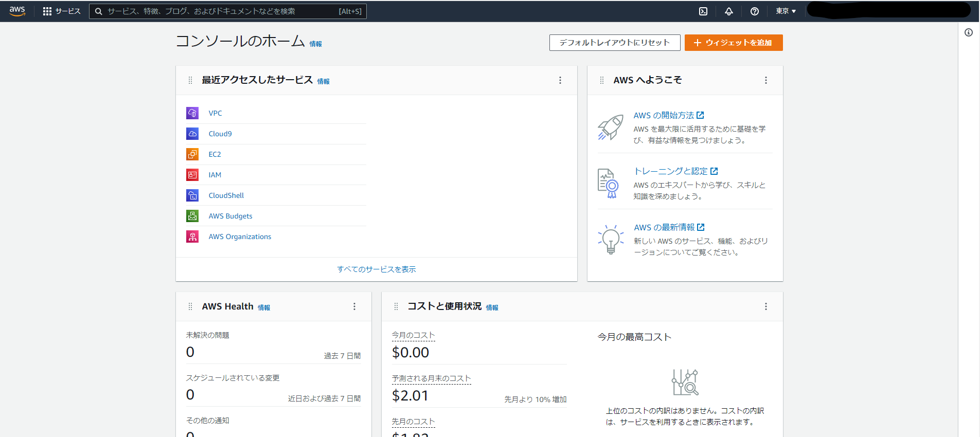Viewport: 980px width, 437px height.
Task: Click the 今月の最高コスト heading
Action: click(x=634, y=337)
